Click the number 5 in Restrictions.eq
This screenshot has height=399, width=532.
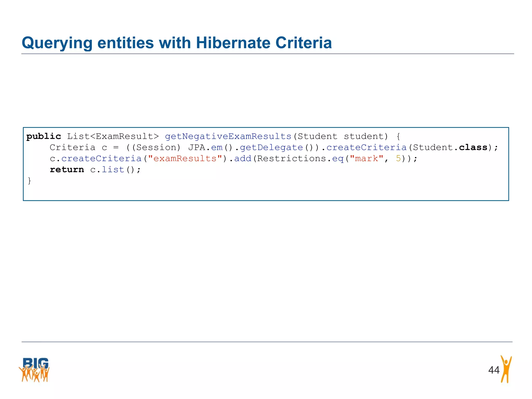[398, 158]
